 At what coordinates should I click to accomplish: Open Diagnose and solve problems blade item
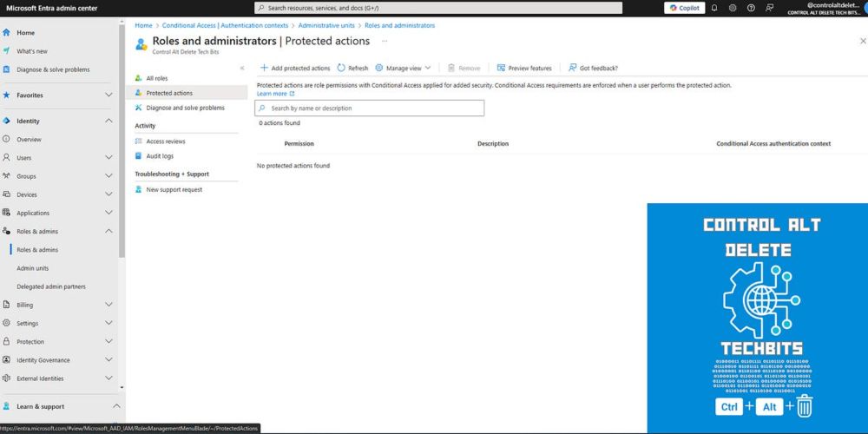186,108
